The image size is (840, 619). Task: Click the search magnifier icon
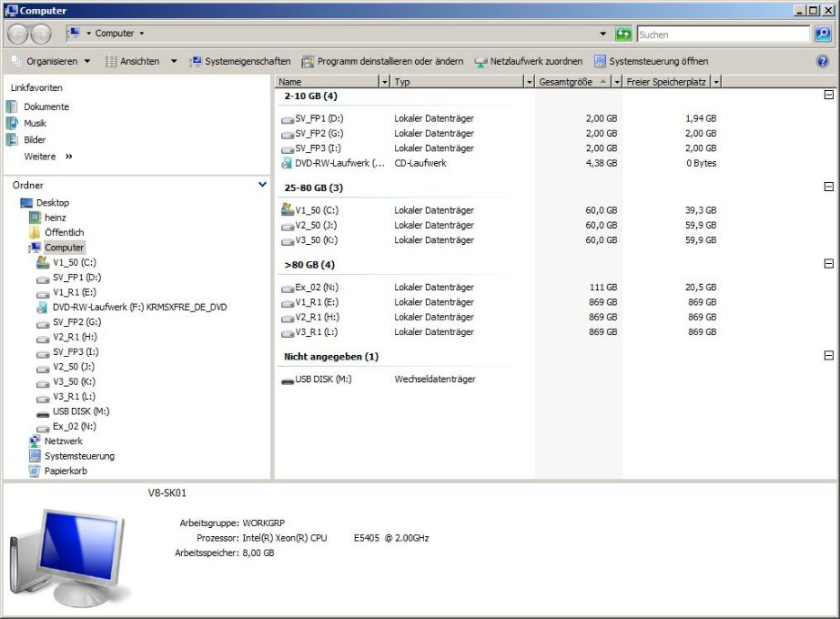pos(822,34)
